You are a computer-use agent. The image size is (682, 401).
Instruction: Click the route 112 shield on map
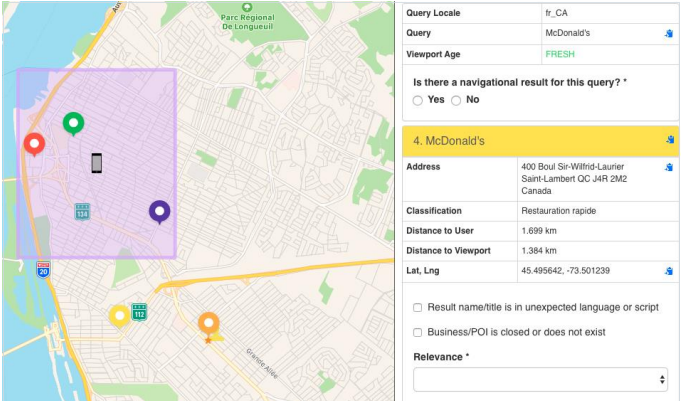139,312
